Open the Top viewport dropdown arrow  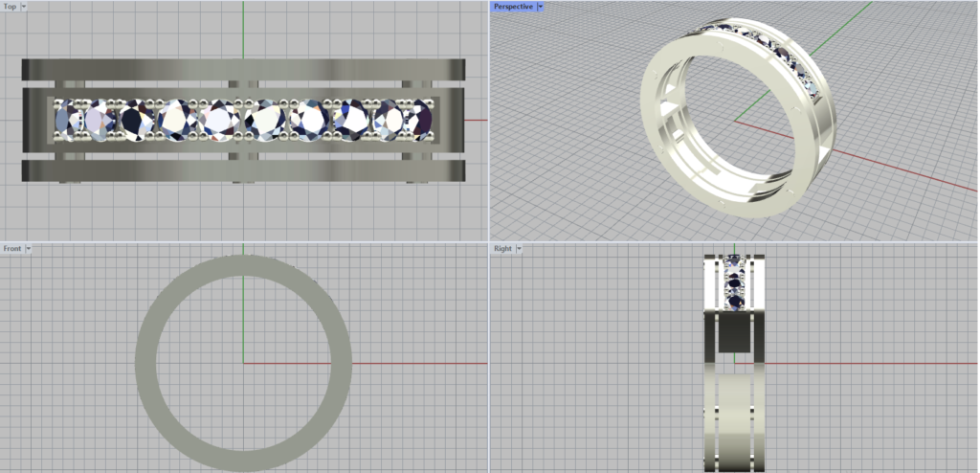(x=24, y=7)
